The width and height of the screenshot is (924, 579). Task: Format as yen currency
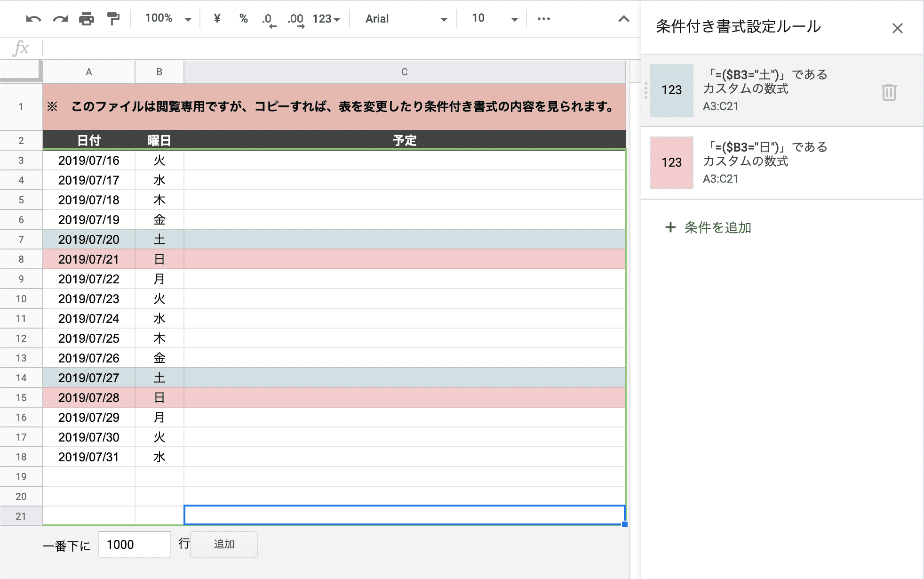tap(217, 18)
